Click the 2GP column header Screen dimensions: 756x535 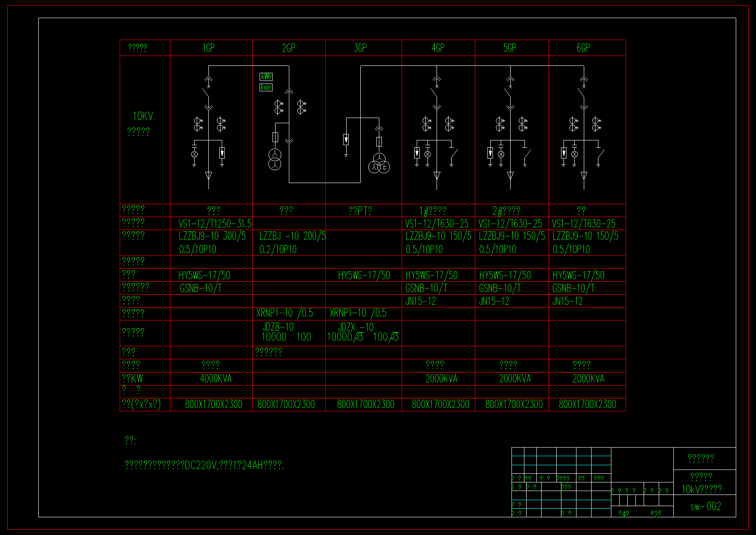(288, 48)
